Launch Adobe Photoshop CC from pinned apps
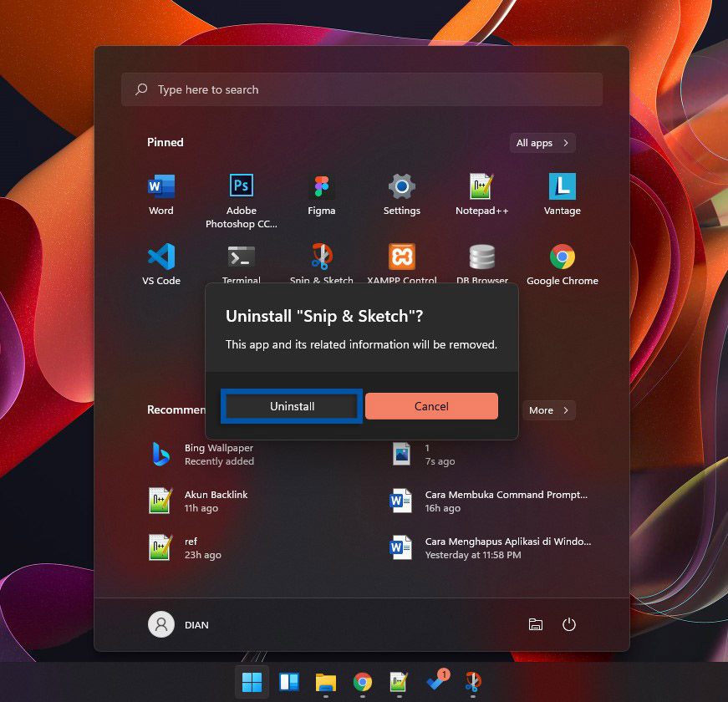The height and width of the screenshot is (702, 728). [x=241, y=186]
